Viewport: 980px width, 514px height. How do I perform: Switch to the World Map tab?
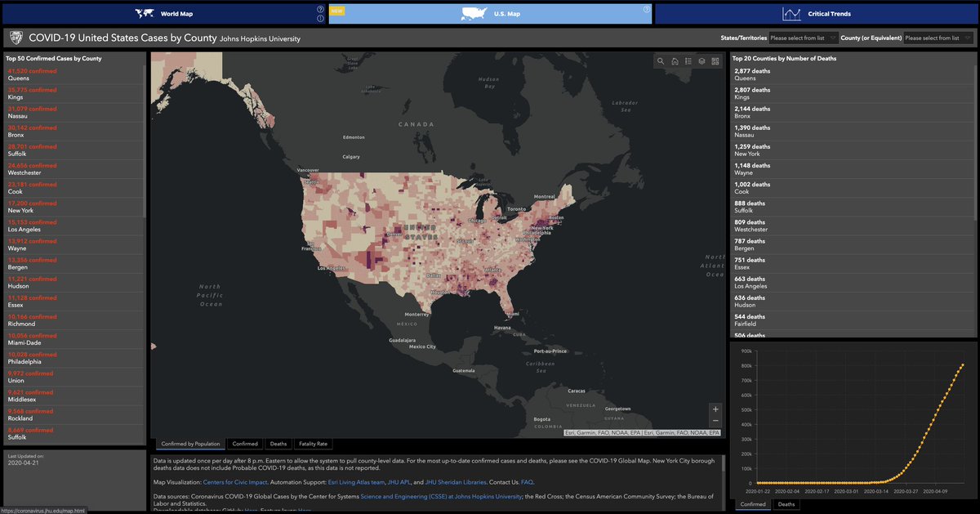(x=163, y=14)
